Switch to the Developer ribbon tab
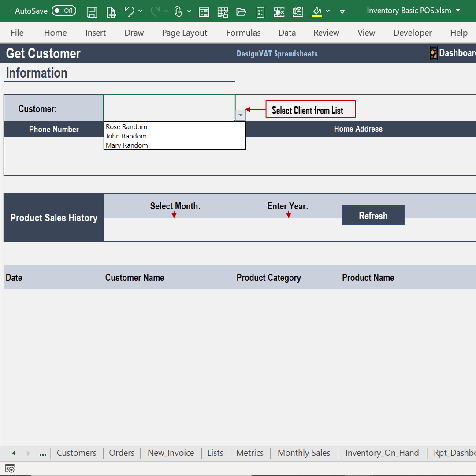 [x=413, y=33]
